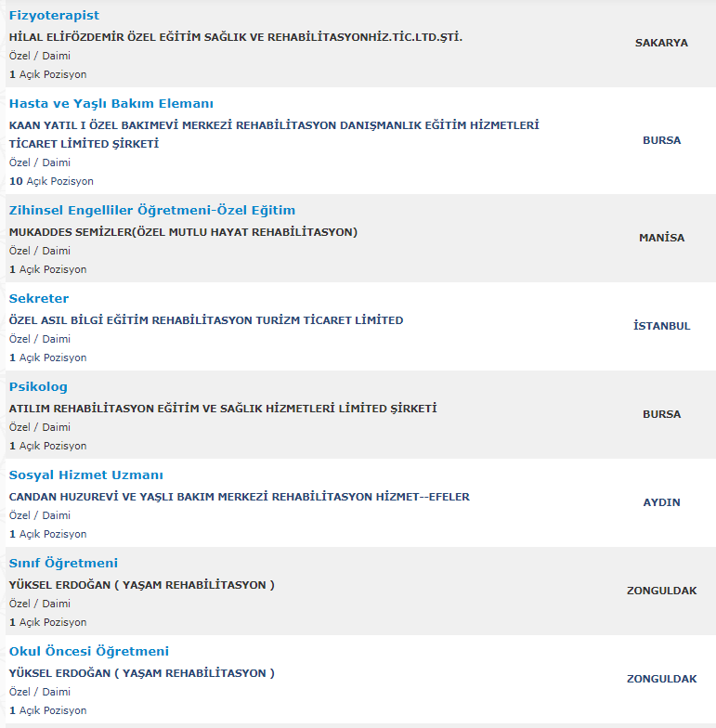
Task: Open the Fizyoterapist job listing
Action: [54, 16]
